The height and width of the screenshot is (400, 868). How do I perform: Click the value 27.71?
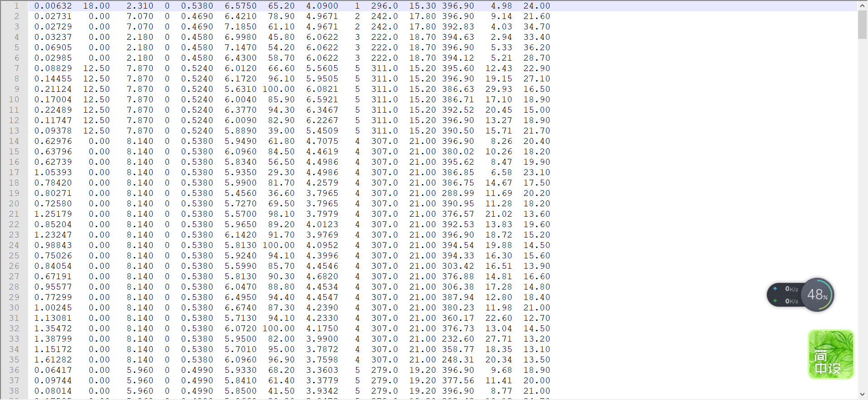(x=499, y=339)
